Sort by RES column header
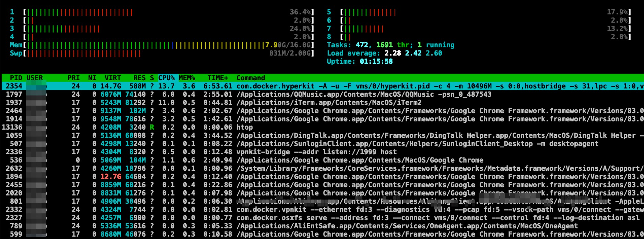This screenshot has height=239, width=644. pos(139,78)
